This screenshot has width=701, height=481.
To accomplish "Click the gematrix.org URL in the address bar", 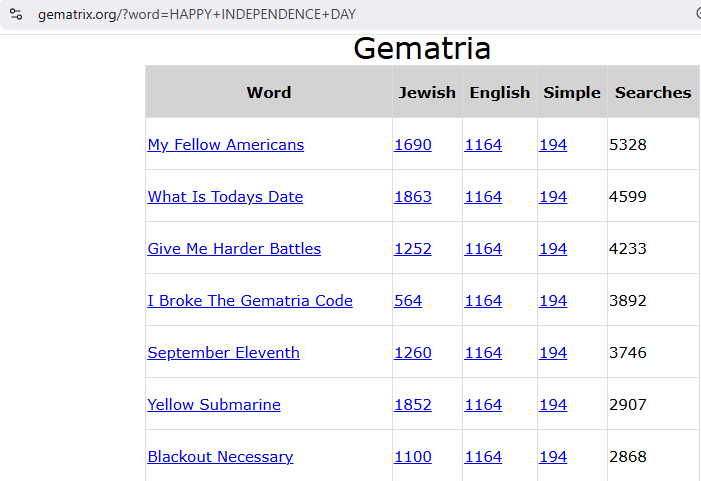I will [197, 14].
